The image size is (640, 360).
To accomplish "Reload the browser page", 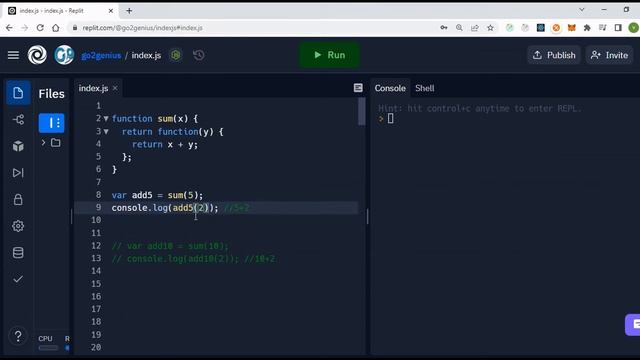I will (40, 28).
